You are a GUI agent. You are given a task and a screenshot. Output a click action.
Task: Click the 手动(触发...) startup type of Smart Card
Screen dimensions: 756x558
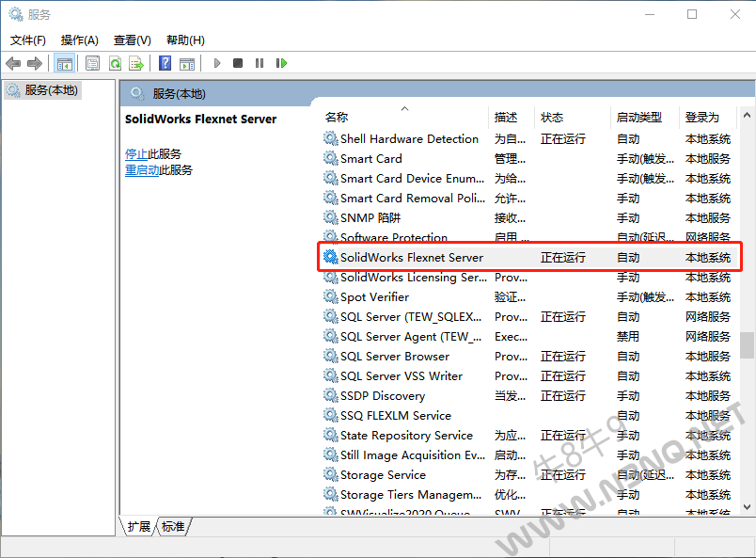(x=646, y=158)
